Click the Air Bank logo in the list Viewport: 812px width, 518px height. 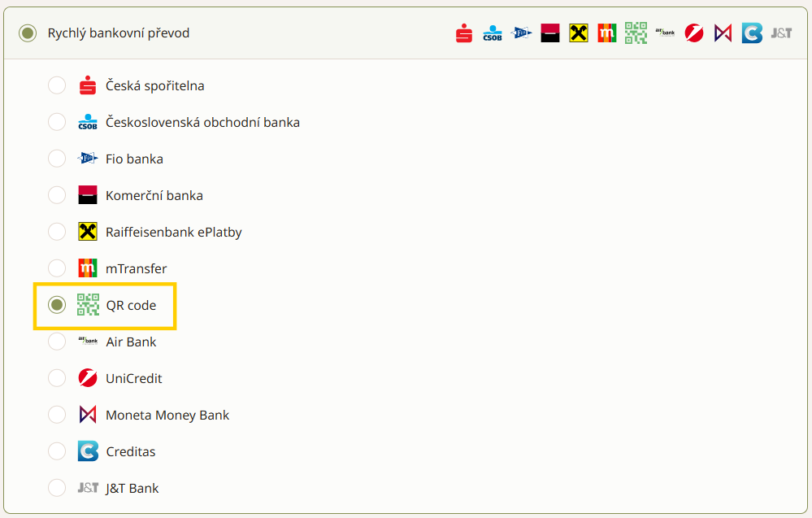pyautogui.click(x=88, y=341)
